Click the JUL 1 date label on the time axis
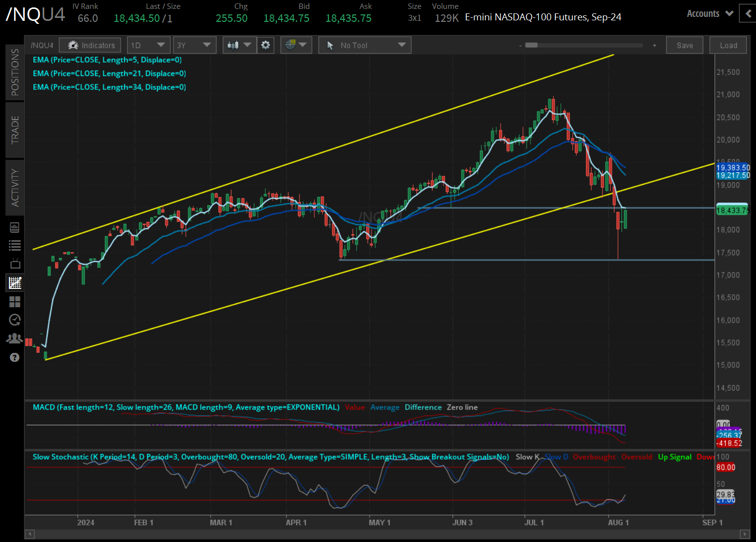The image size is (756, 542). click(x=534, y=523)
